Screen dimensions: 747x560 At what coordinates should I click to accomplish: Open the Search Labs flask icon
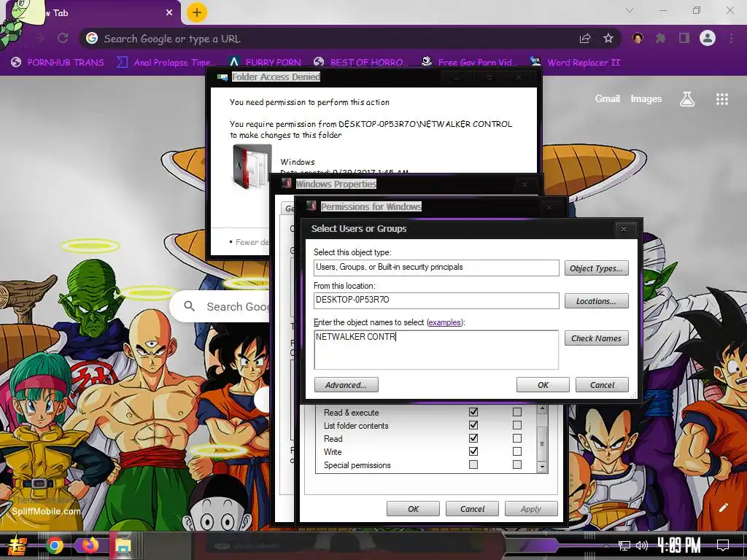[687, 99]
